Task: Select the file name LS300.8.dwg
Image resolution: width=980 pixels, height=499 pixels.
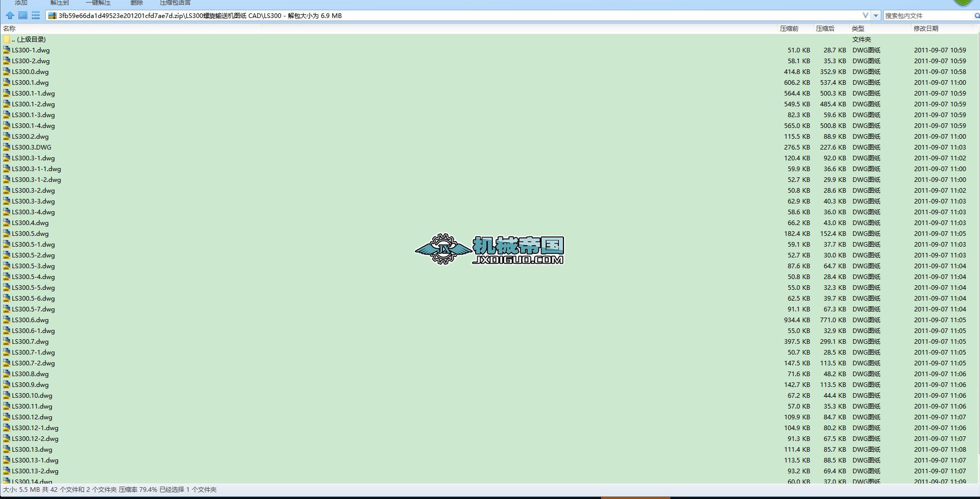Action: click(30, 374)
